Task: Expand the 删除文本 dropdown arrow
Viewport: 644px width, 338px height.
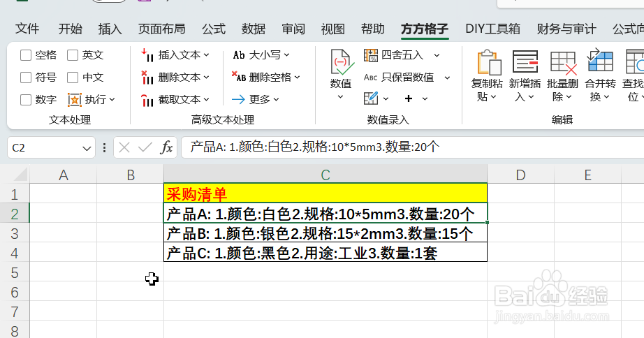Action: [206, 78]
